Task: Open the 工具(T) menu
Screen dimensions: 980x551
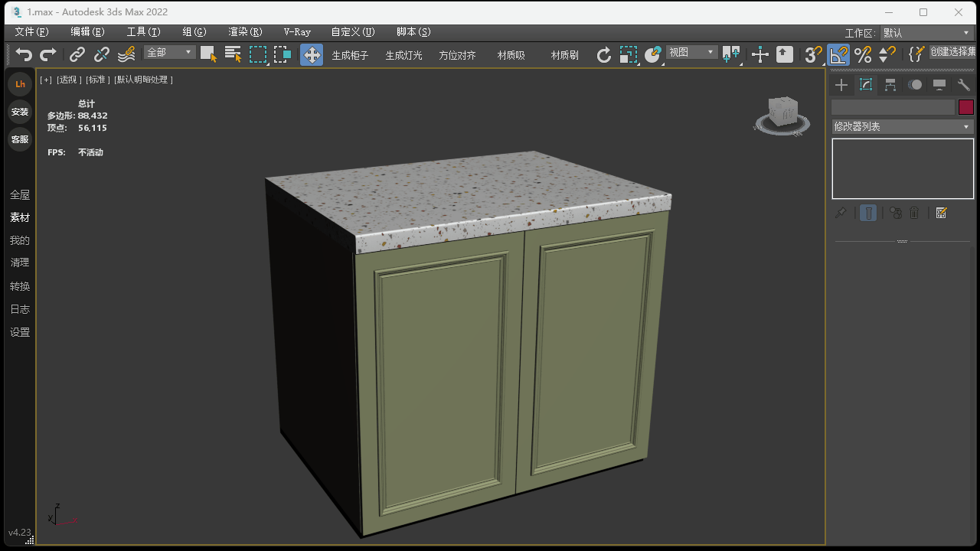Action: [143, 32]
